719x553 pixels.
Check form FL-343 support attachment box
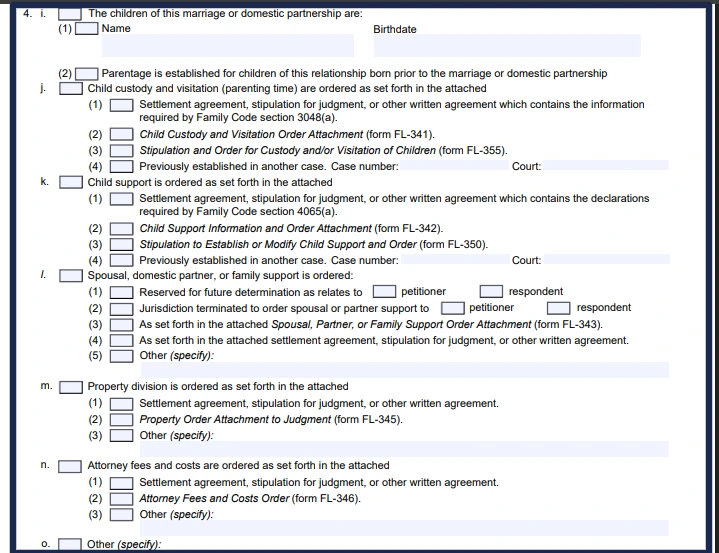point(122,325)
